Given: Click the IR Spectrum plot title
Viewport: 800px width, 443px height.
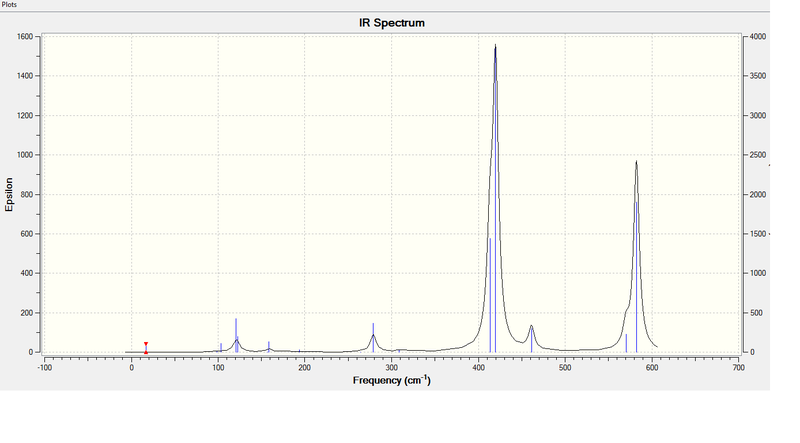Looking at the screenshot, I should tap(392, 23).
